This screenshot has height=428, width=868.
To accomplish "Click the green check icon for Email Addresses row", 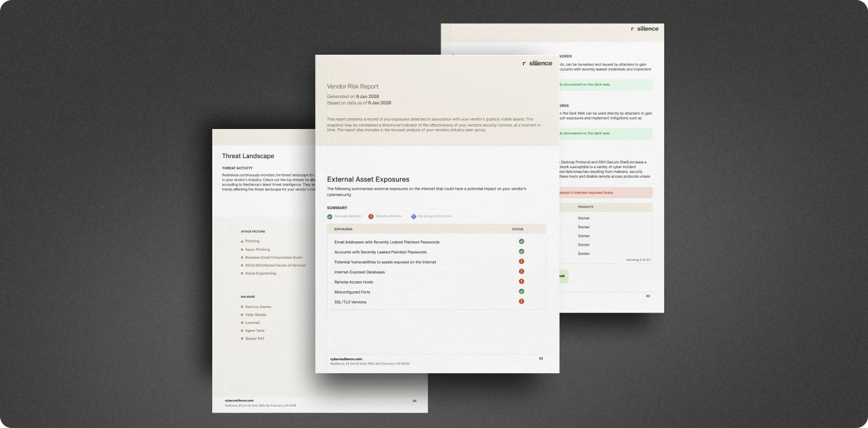I will 521,242.
